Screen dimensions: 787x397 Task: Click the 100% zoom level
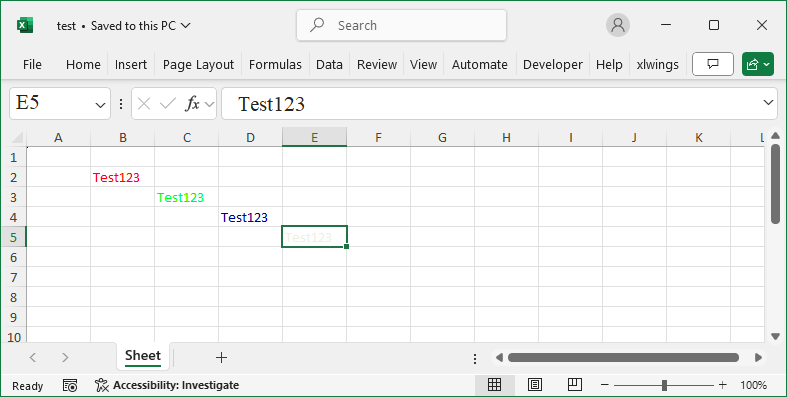tap(753, 385)
